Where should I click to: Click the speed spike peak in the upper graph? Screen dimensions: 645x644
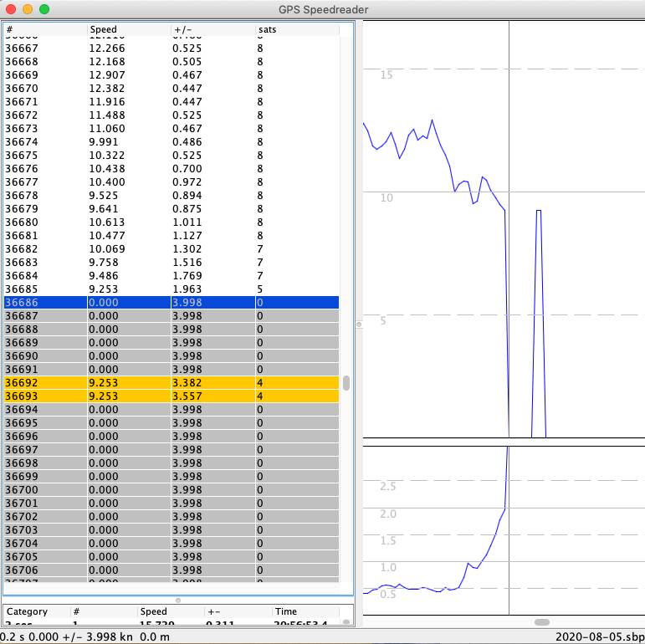(539, 212)
